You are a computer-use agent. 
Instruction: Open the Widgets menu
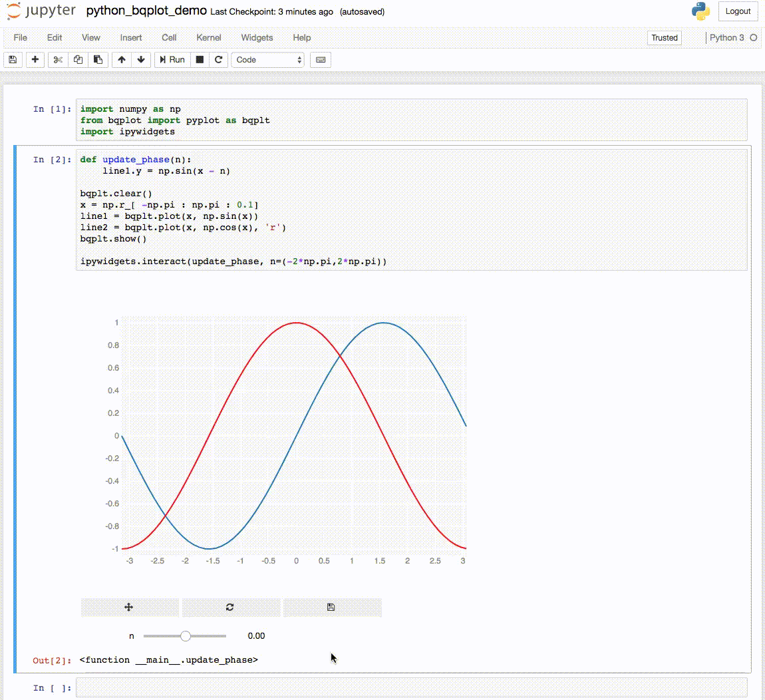coord(257,38)
